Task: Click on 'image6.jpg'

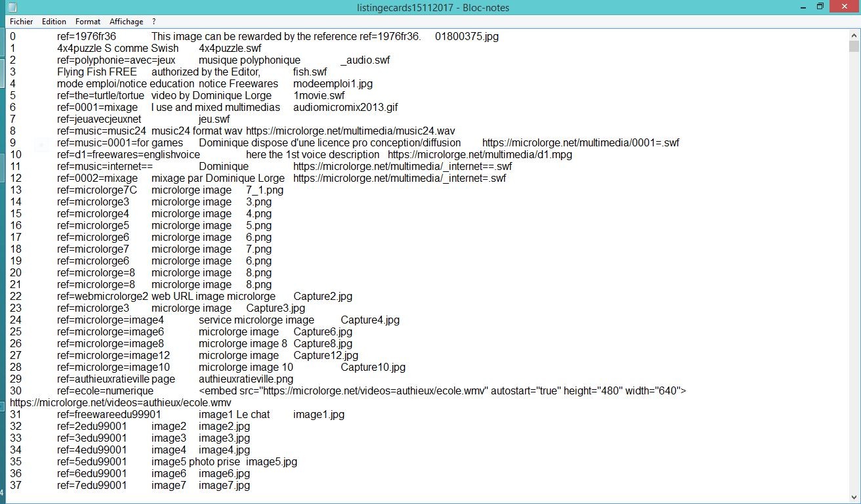Action: pos(224,474)
